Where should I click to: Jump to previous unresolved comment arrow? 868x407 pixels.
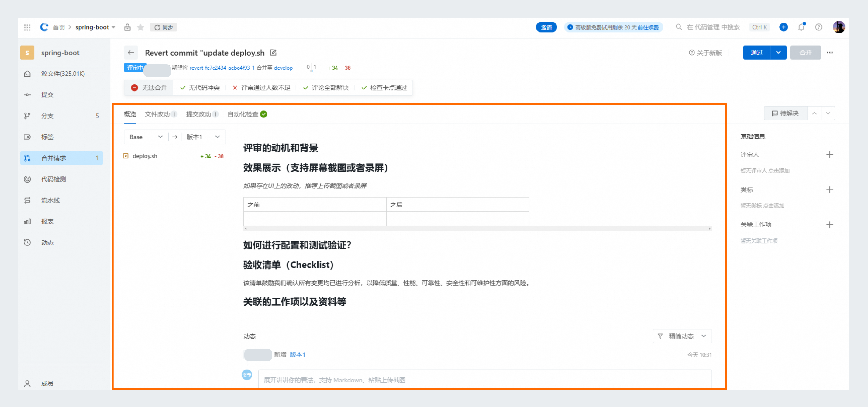[814, 113]
